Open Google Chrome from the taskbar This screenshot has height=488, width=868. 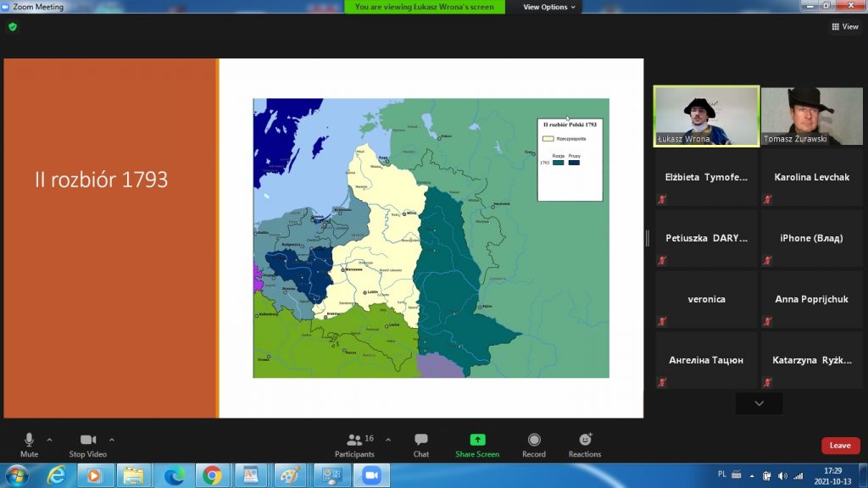(x=211, y=475)
